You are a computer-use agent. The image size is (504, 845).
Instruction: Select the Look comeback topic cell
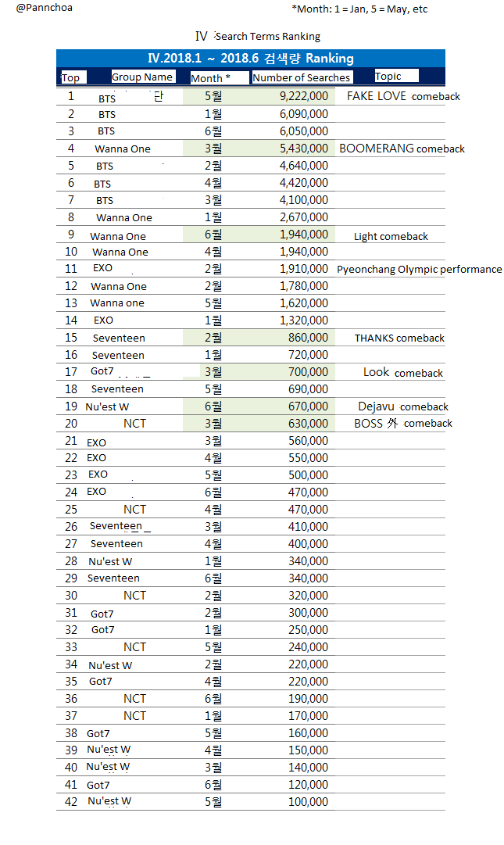pos(403,373)
